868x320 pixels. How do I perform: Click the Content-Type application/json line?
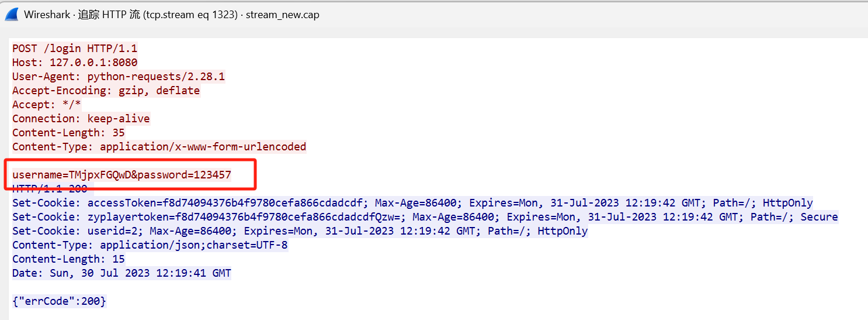(x=150, y=245)
